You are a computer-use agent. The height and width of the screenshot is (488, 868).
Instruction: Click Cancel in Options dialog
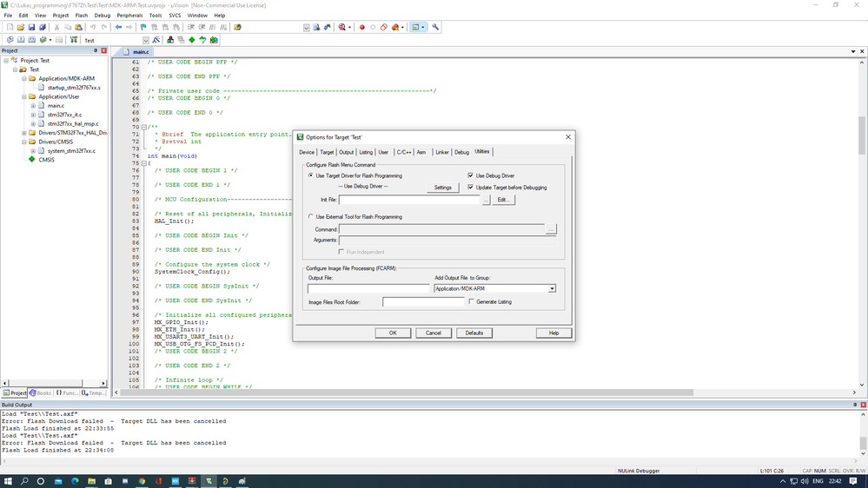point(434,333)
